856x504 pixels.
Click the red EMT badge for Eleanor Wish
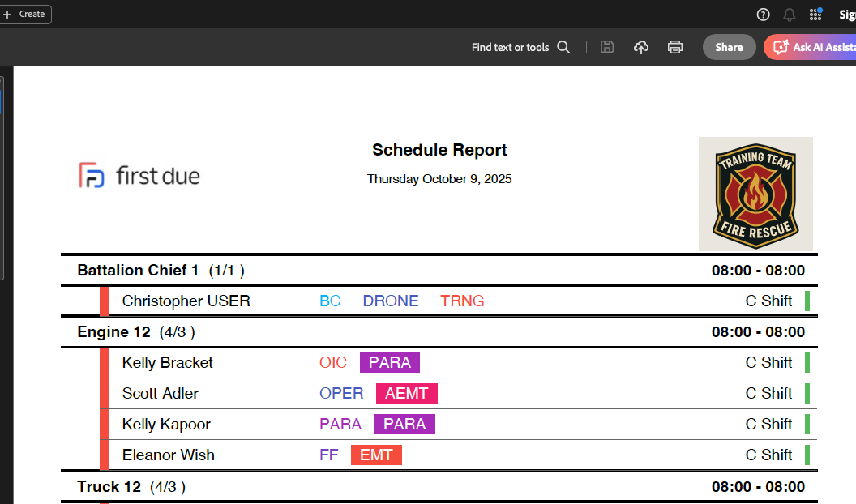376,455
